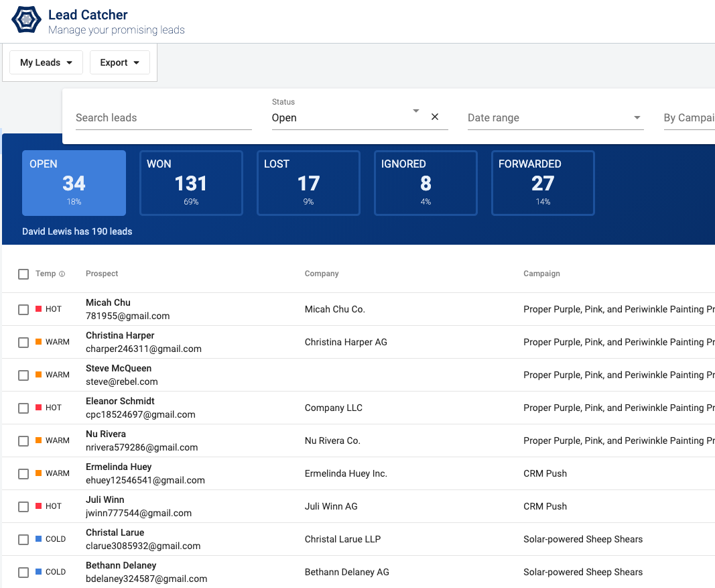Open the My Leads dropdown
Viewport: 715px width, 588px height.
click(x=46, y=62)
